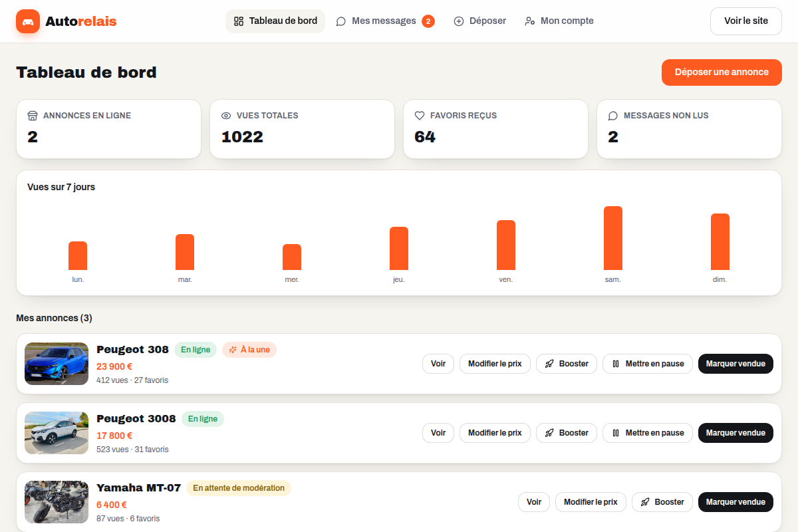Click the eye icon in Vues totales
Viewport: 798px width, 532px height.
(226, 116)
